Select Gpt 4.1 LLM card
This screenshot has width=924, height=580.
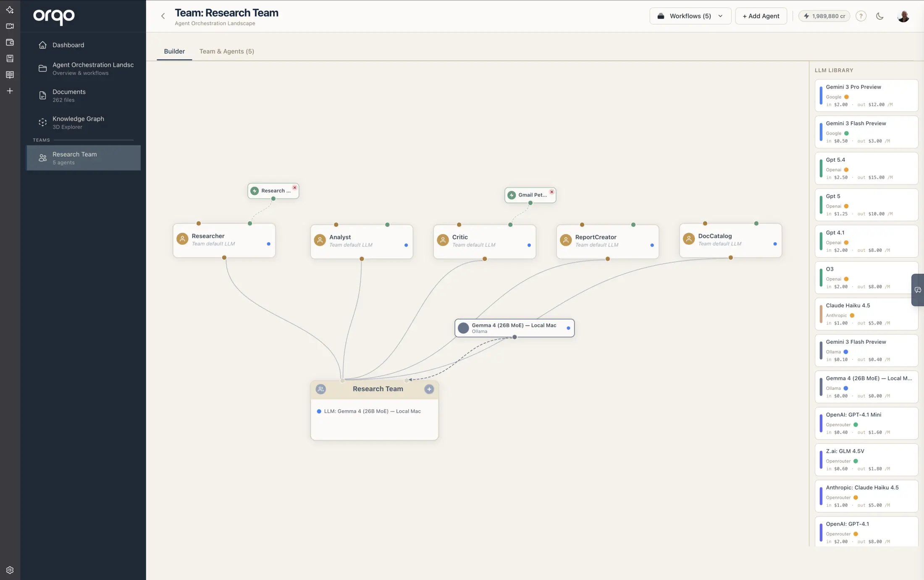[866, 241]
